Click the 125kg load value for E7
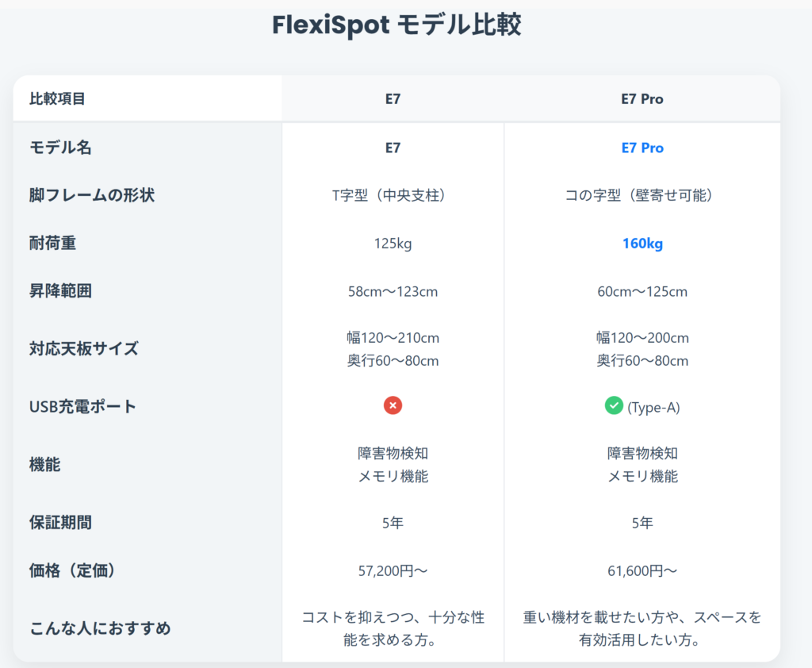Screen dimensions: 812x668 (393, 244)
